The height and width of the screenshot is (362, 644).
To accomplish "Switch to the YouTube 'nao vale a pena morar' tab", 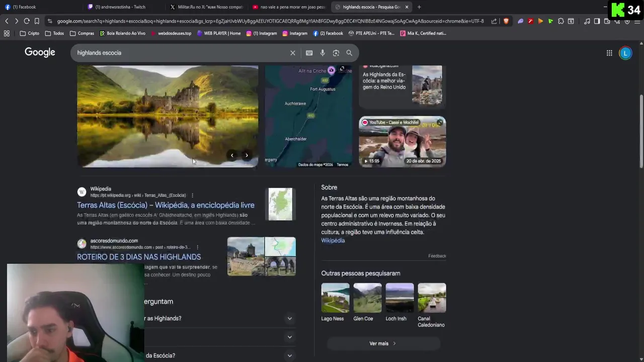I will click(289, 7).
